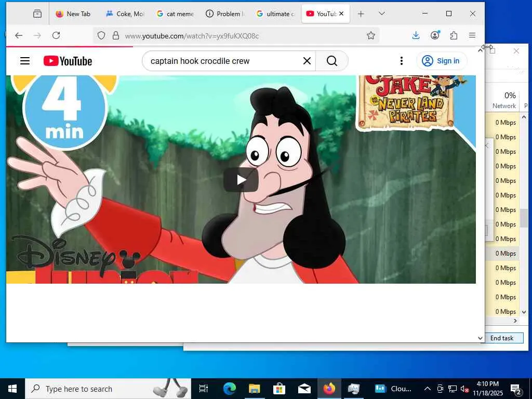
Task: Open Mail app from taskbar
Action: pos(304,389)
